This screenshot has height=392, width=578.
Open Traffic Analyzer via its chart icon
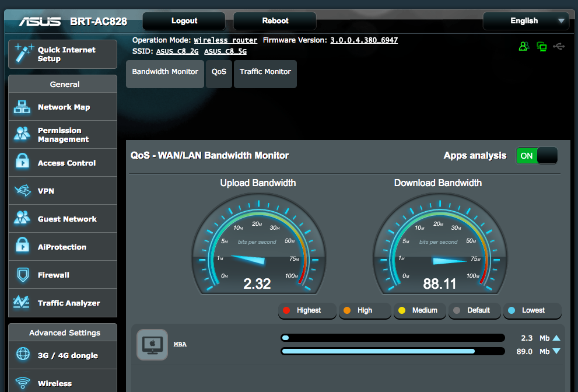pos(22,303)
